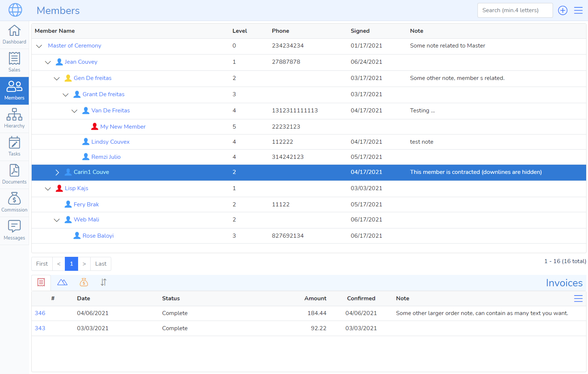
Task: Collapse the Web Mali branch
Action: click(x=57, y=220)
